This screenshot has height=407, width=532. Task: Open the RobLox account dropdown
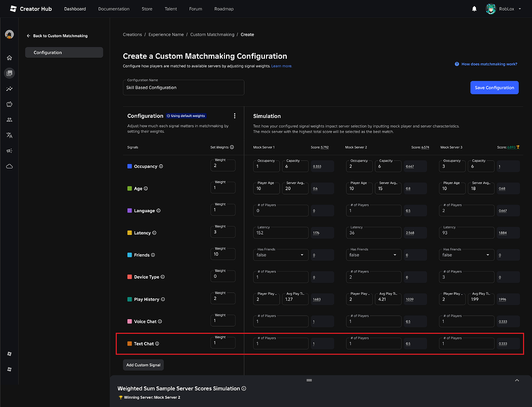pyautogui.click(x=504, y=8)
